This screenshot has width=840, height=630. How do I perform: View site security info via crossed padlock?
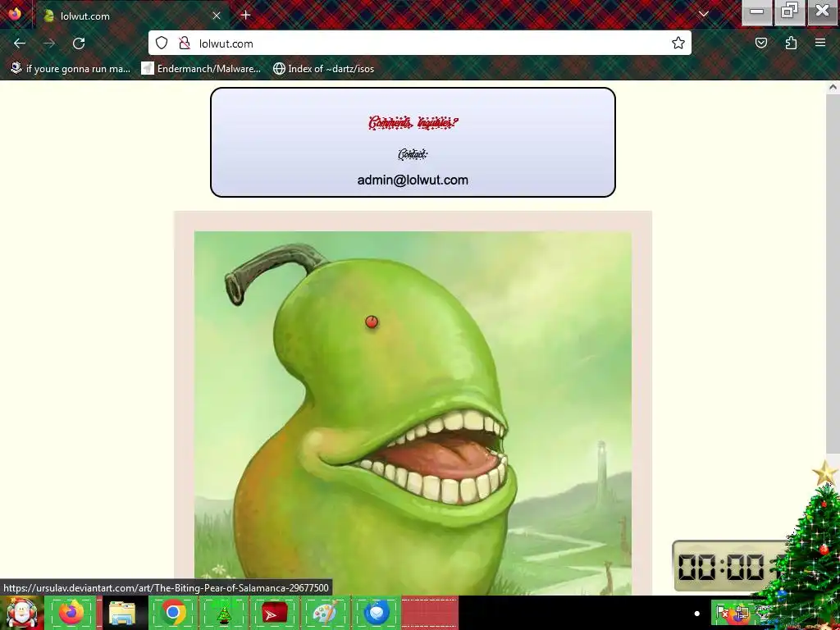(x=185, y=43)
